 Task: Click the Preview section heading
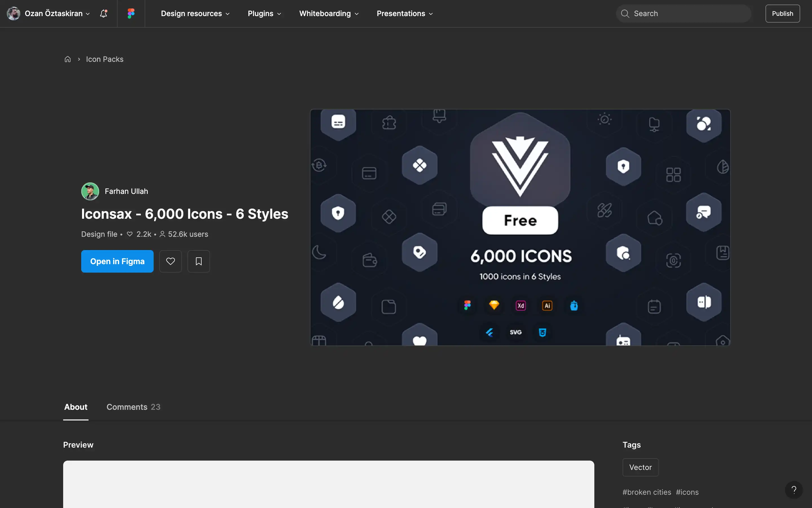(x=78, y=444)
